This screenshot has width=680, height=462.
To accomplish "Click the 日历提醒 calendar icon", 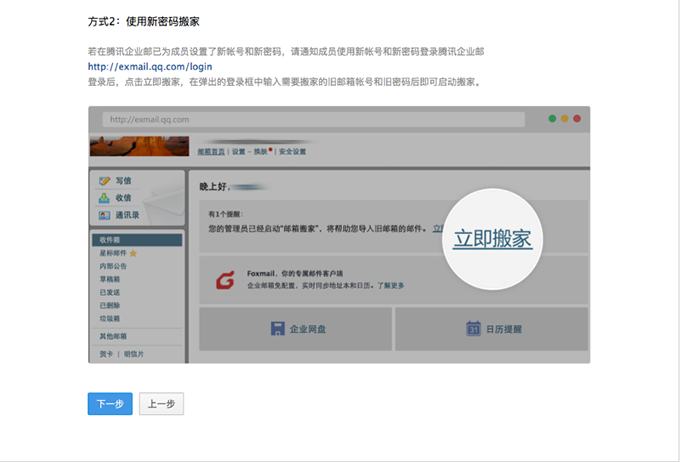I will pyautogui.click(x=474, y=328).
